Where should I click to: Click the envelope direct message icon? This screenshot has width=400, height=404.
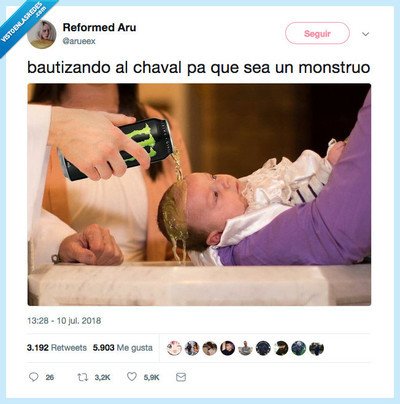[x=181, y=377]
